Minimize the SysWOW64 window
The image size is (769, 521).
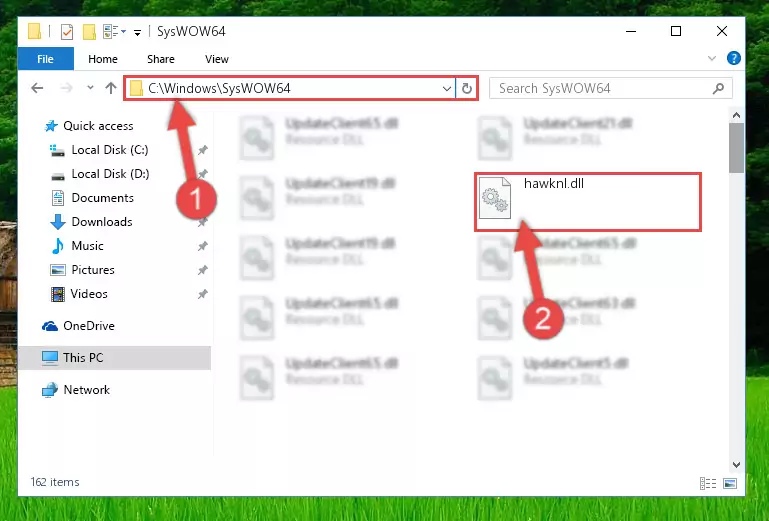click(631, 31)
